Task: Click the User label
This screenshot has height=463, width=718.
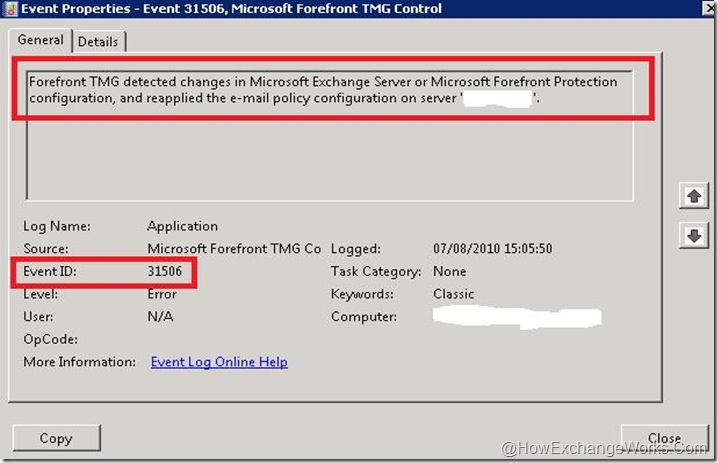Action: 38,316
